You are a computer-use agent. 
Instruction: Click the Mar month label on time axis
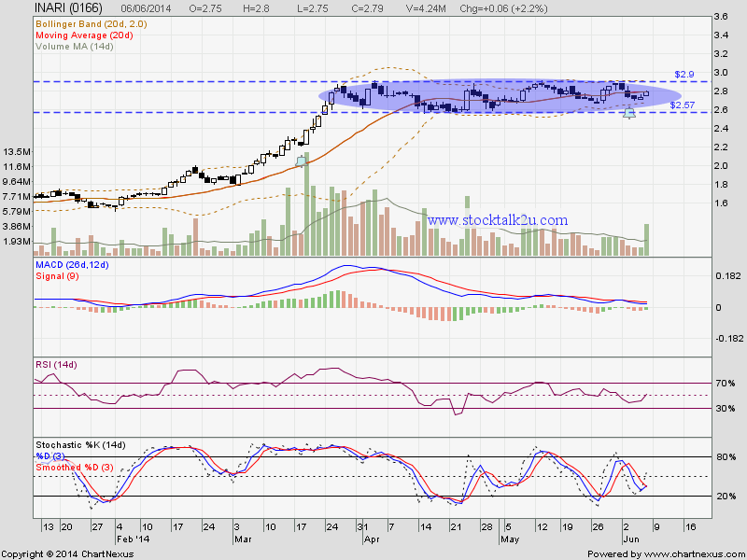(x=243, y=539)
